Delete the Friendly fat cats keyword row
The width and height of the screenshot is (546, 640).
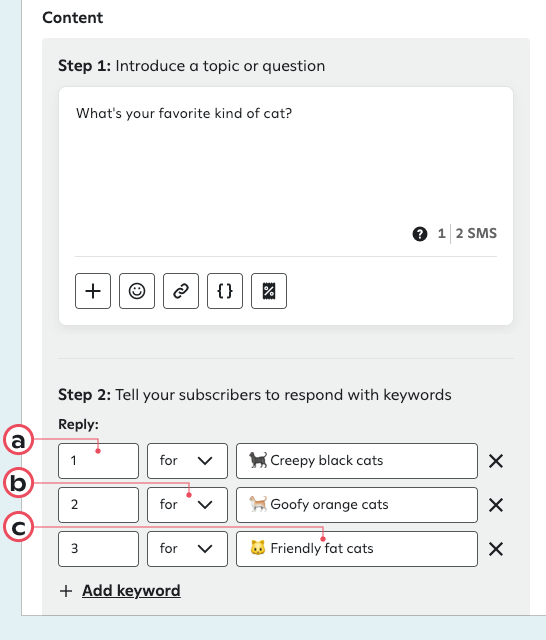496,549
